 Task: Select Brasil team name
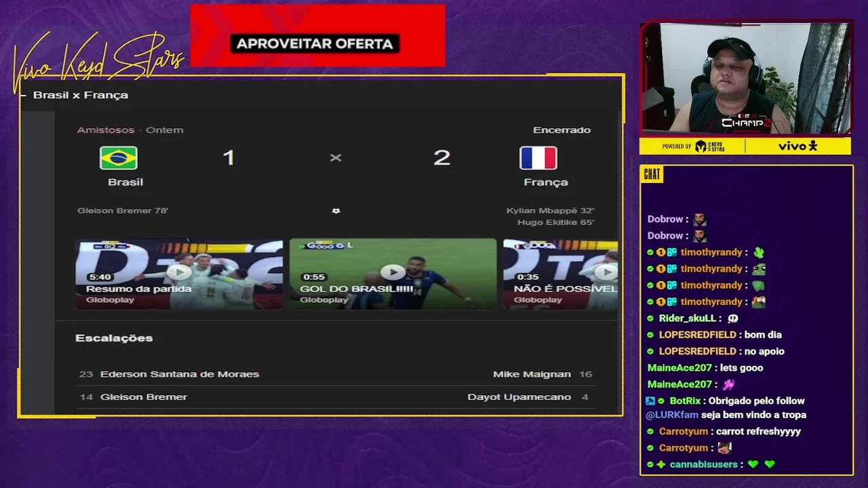pos(125,182)
